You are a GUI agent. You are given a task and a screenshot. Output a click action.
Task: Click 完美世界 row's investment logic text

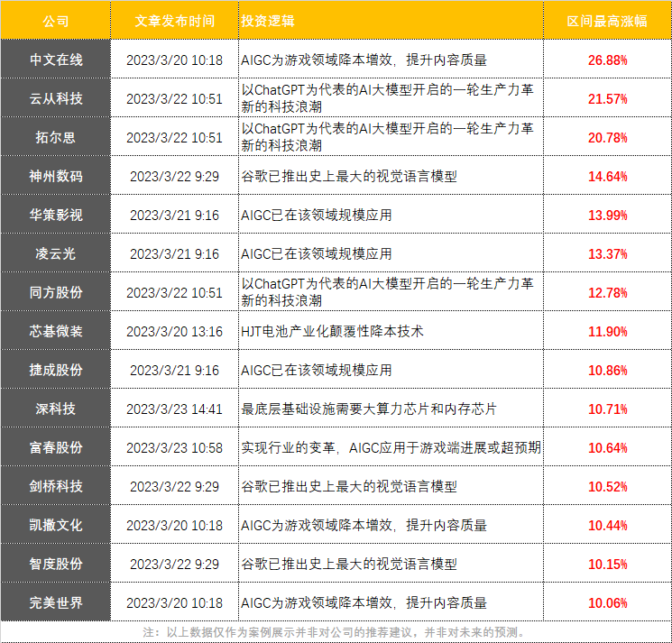(x=364, y=602)
